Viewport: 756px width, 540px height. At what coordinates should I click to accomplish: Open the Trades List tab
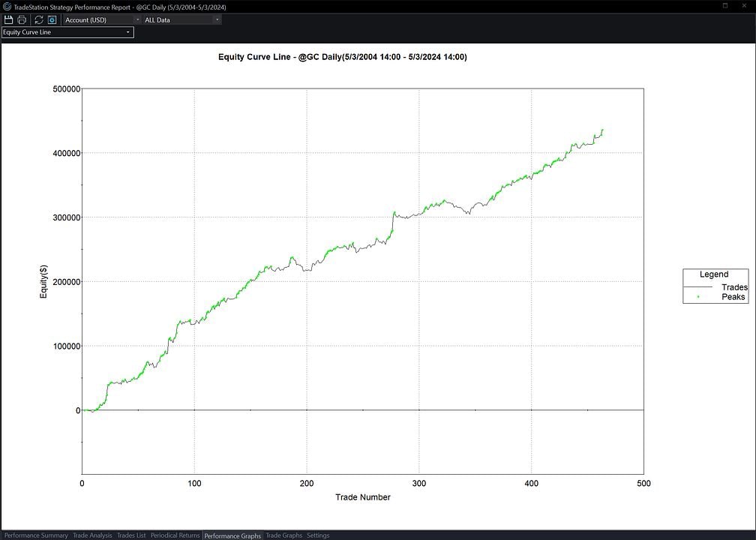coord(131,535)
